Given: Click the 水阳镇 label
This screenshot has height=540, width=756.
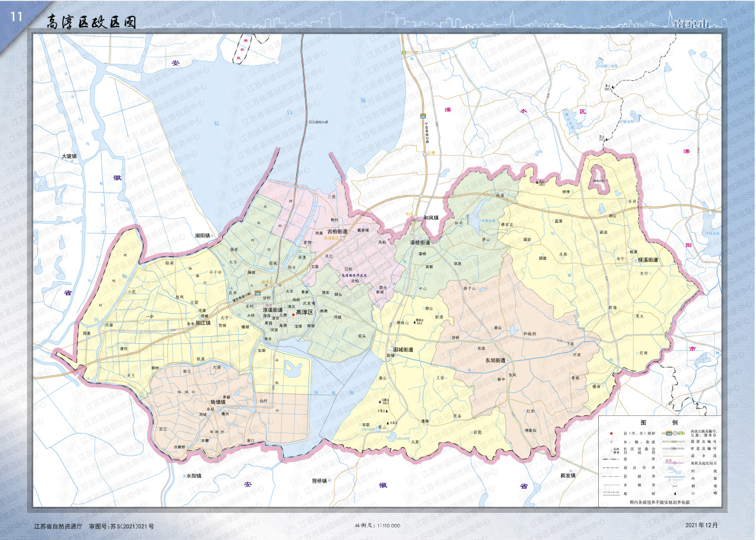Looking at the screenshot, I should click(194, 476).
